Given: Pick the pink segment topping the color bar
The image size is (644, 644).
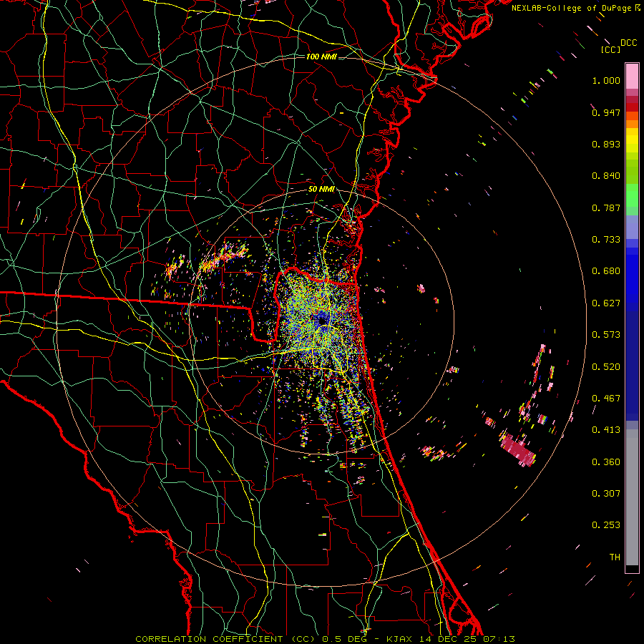Looking at the screenshot, I should [x=632, y=76].
